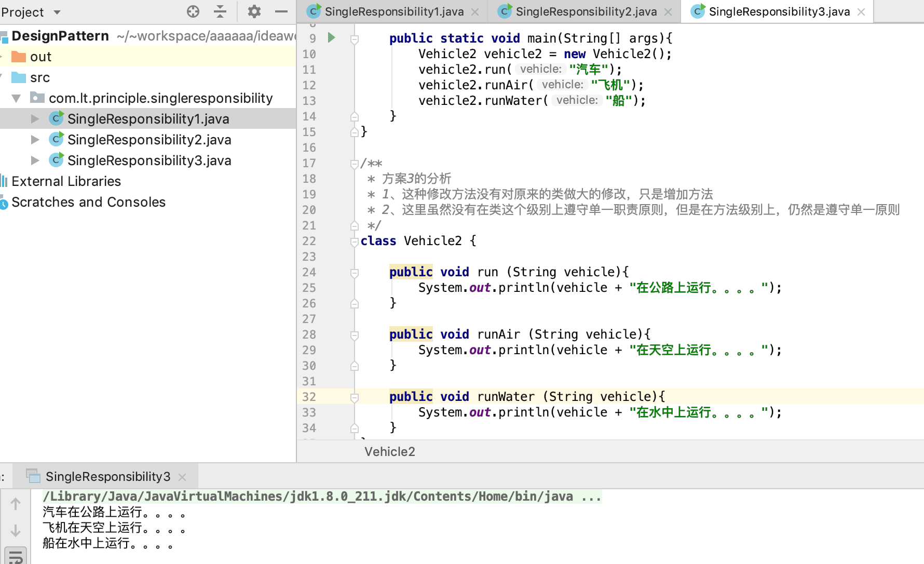Click the java command line in console

point(322,496)
